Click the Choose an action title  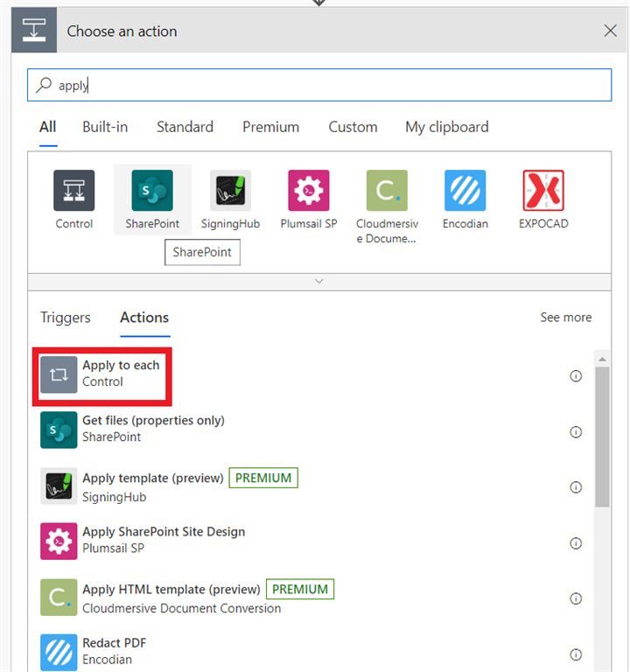(x=122, y=31)
